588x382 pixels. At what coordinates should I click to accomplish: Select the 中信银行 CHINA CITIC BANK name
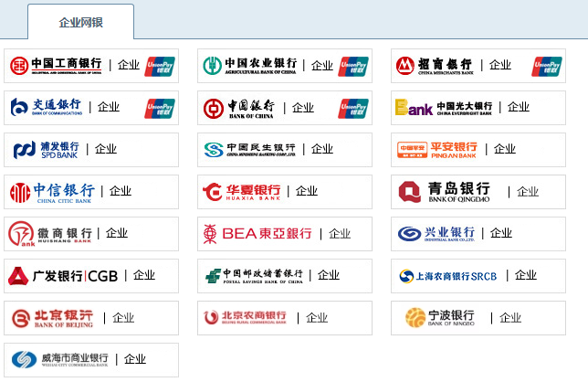pyautogui.click(x=64, y=193)
